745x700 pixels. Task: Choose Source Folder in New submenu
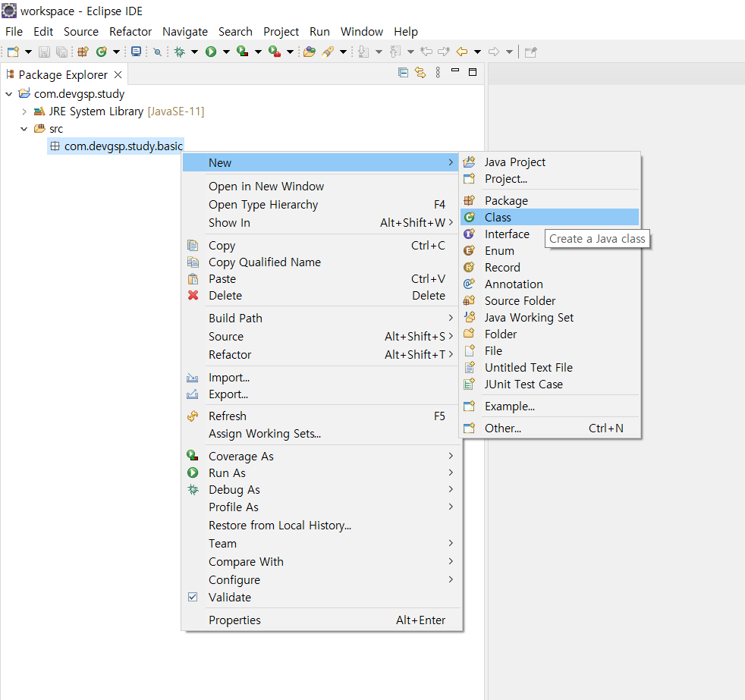point(550,300)
